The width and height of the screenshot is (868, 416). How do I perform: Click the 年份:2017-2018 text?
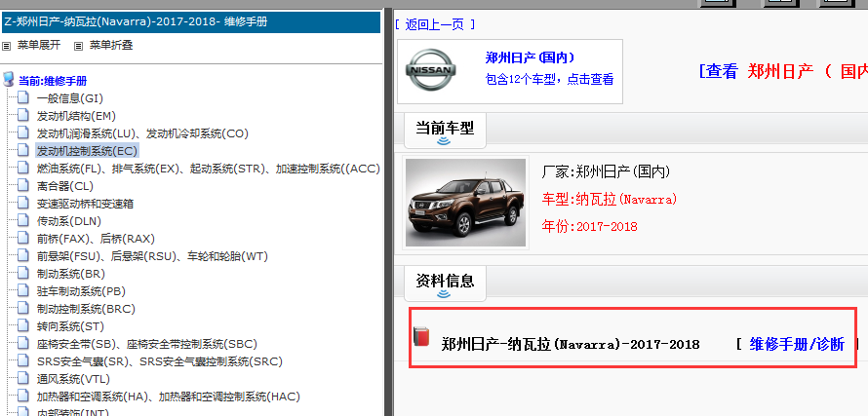589,226
